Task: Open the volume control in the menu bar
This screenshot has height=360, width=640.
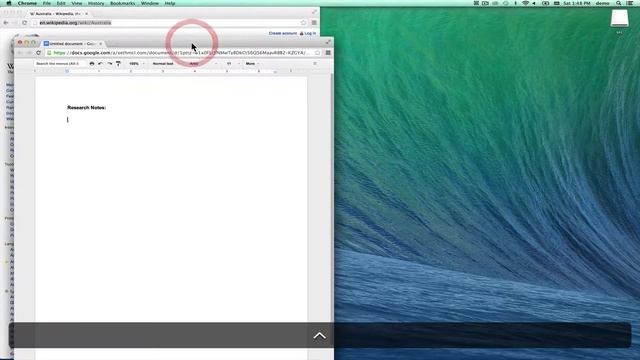Action: click(x=534, y=3)
